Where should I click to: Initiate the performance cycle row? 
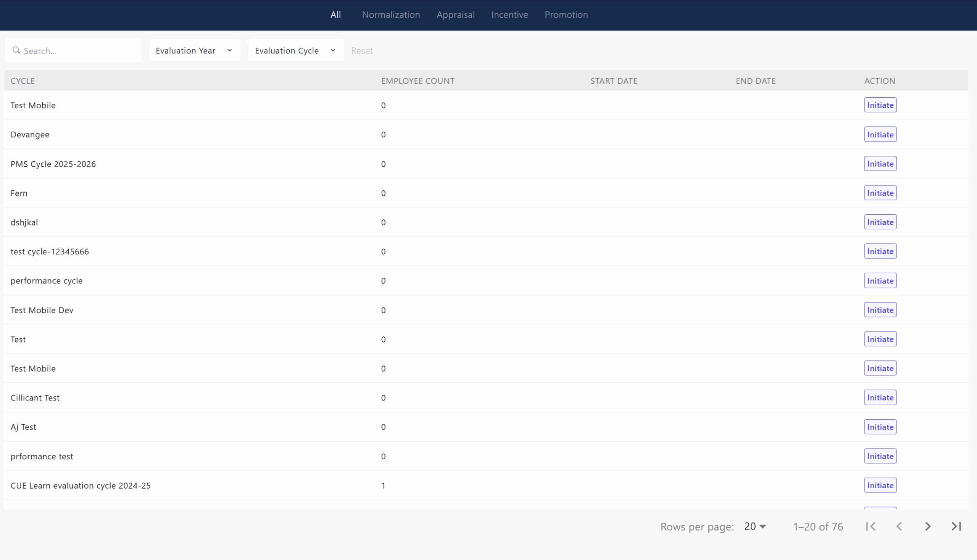[x=880, y=281]
